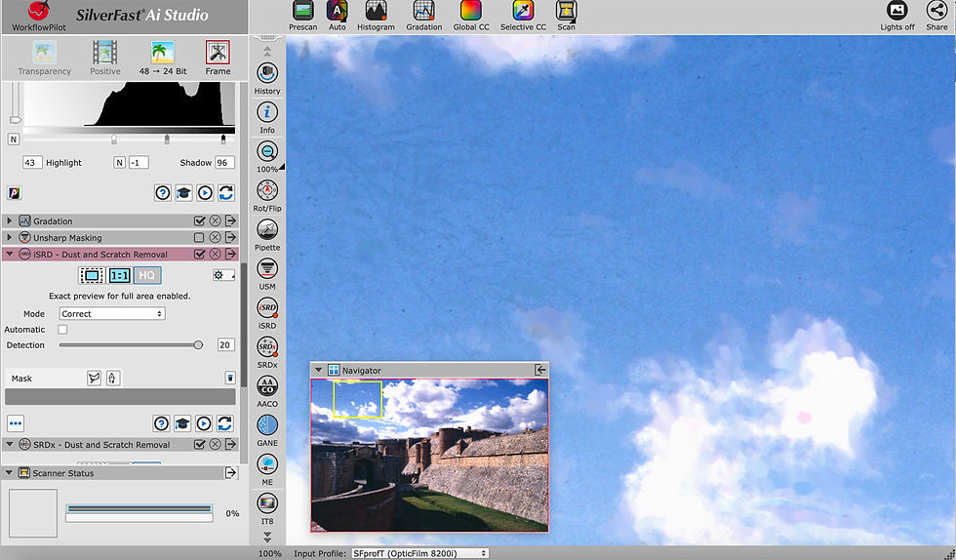Open the WorkflowPilot
The width and height of the screenshot is (956, 560).
pyautogui.click(x=38, y=16)
